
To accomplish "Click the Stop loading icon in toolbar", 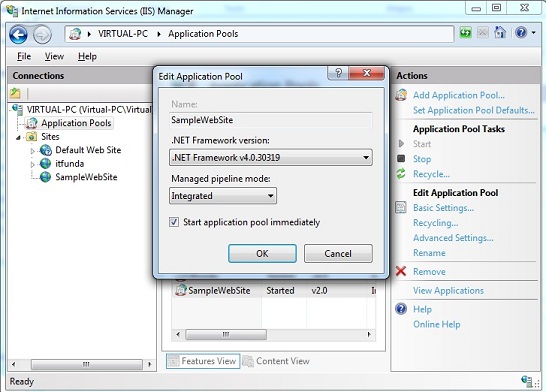I will click(x=483, y=33).
